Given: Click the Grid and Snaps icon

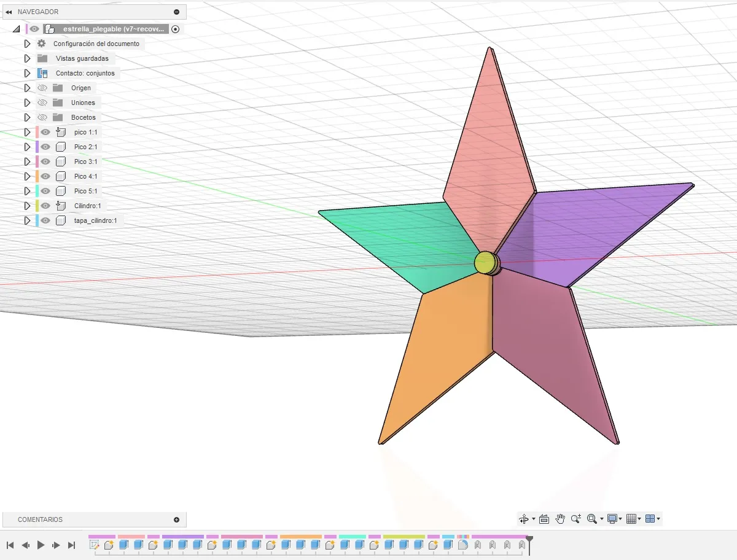Looking at the screenshot, I should tap(631, 519).
